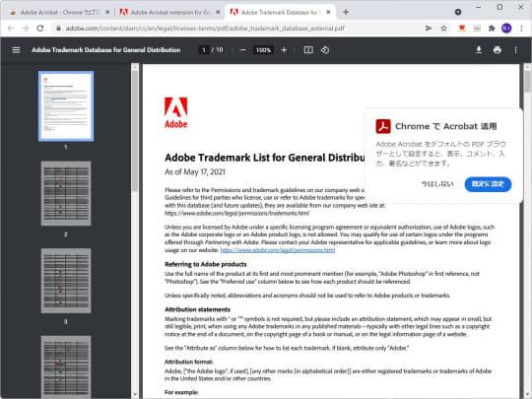Select the page 3 thumbnail
Image resolution: width=532 pixels, height=399 pixels.
(x=66, y=281)
